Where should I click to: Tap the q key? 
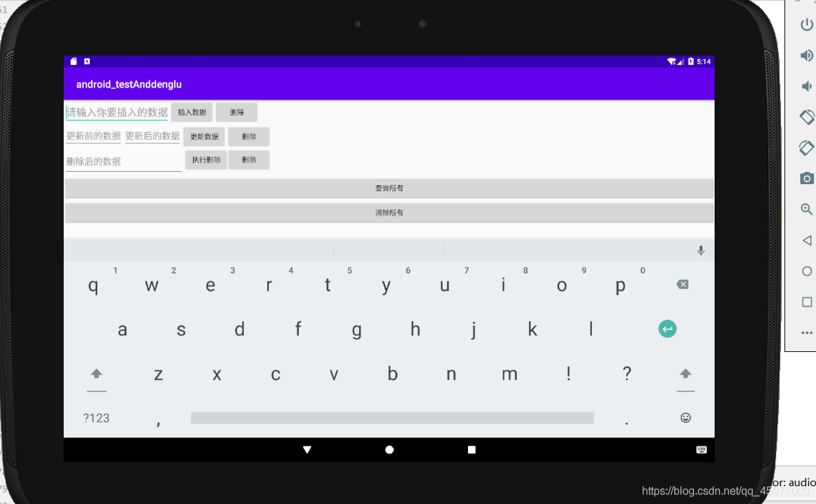[93, 285]
